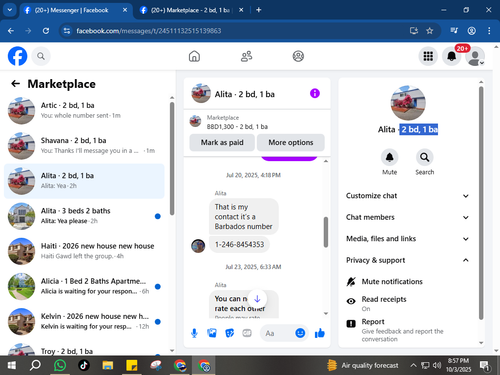The width and height of the screenshot is (500, 375).
Task: Click Alita's listing photo in info panel
Action: tap(408, 103)
